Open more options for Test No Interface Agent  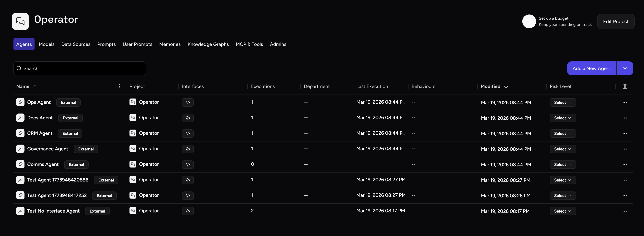click(624, 211)
